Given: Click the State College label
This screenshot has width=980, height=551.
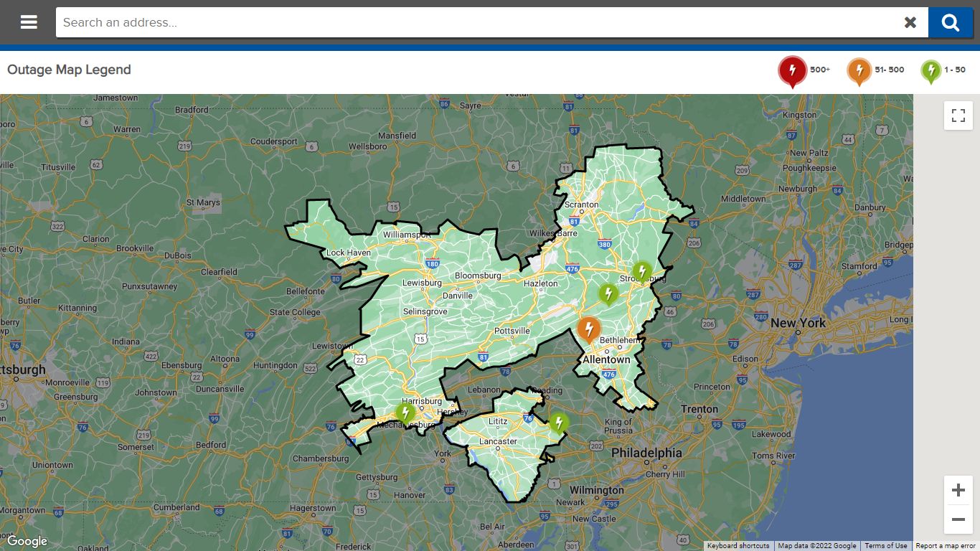Looking at the screenshot, I should (295, 312).
